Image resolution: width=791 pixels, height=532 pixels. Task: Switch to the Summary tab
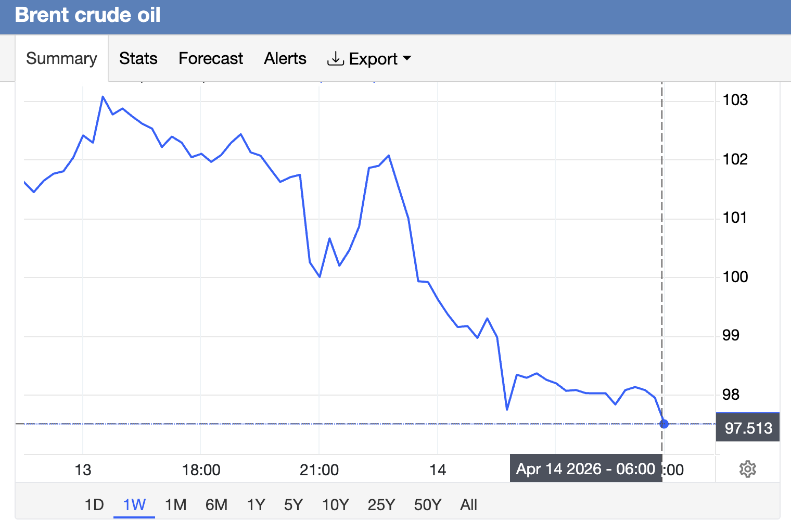coord(61,59)
